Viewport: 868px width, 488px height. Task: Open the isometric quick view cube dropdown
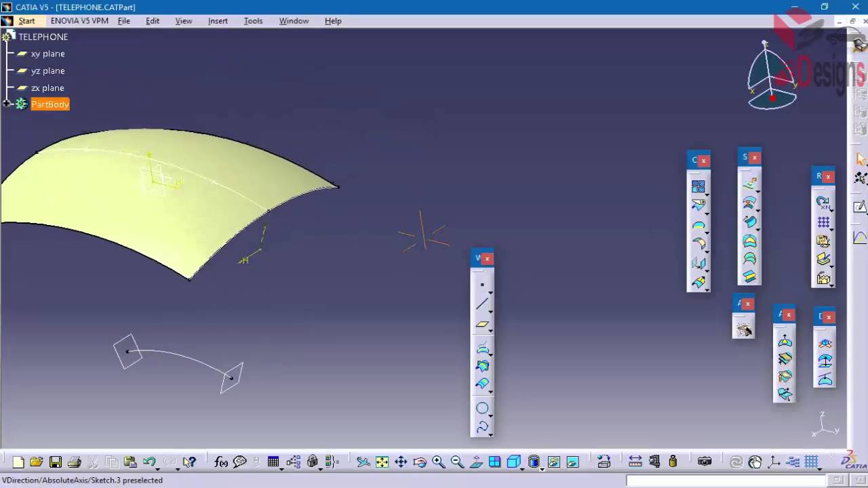click(x=523, y=469)
